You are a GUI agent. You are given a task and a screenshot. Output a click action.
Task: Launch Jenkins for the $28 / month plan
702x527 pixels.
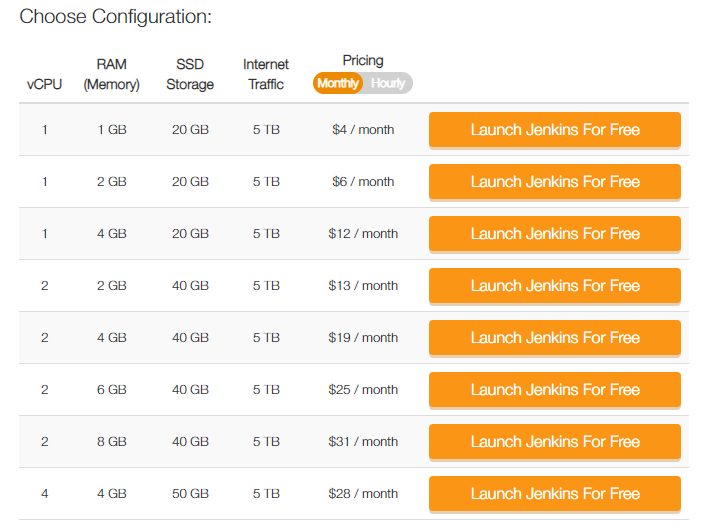coord(555,493)
